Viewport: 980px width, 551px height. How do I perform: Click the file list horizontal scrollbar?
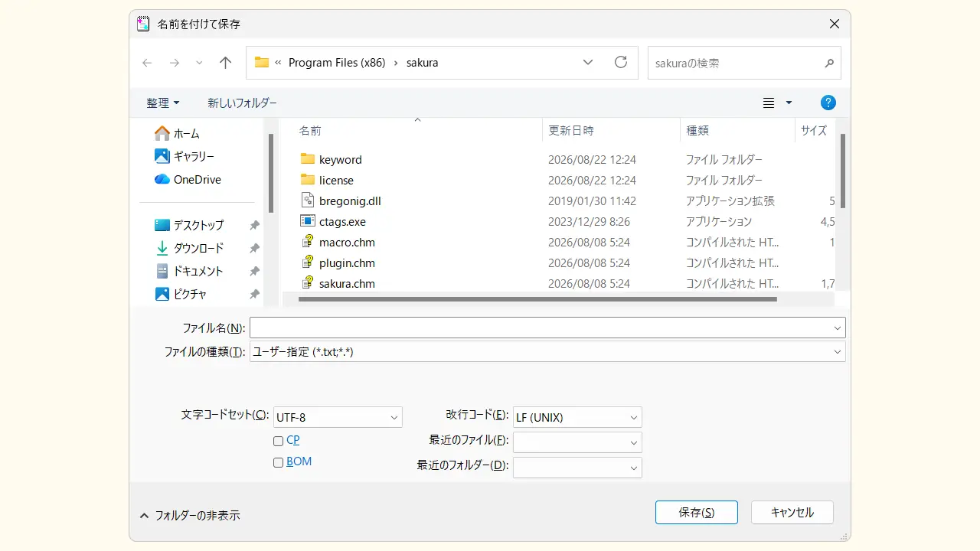coord(537,299)
